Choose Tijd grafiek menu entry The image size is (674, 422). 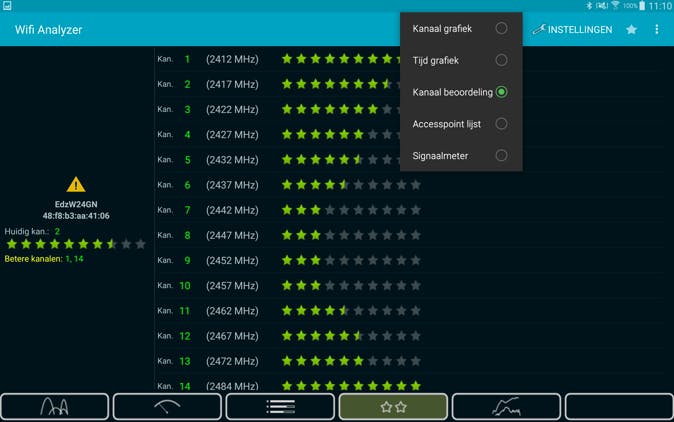(461, 60)
